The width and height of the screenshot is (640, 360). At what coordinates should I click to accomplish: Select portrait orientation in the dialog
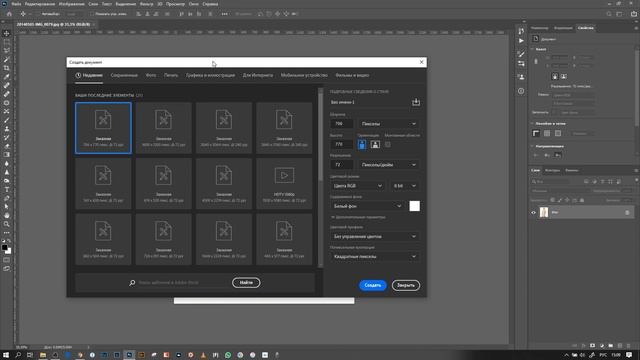tap(362, 144)
